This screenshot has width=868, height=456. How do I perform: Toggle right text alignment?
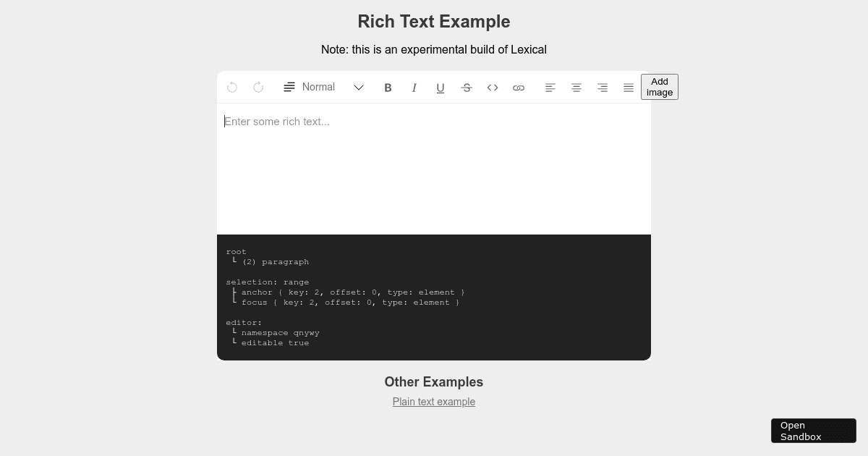pos(603,87)
